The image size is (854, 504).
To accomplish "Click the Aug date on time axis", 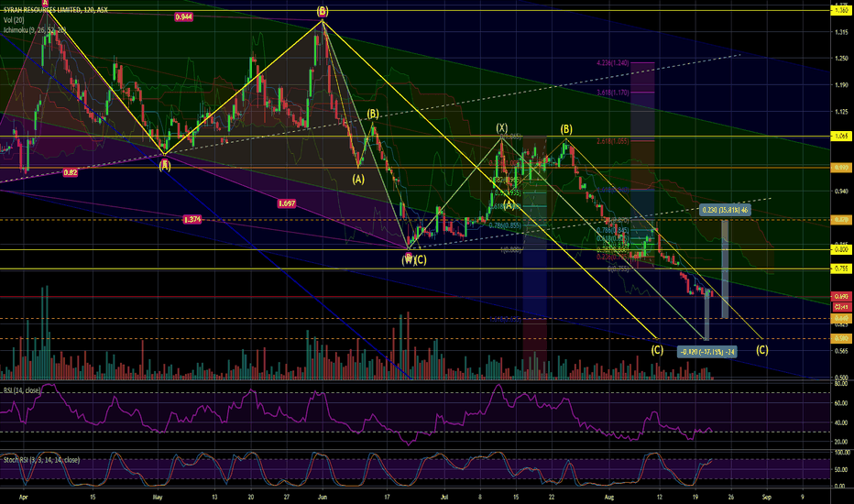I will coord(609,497).
